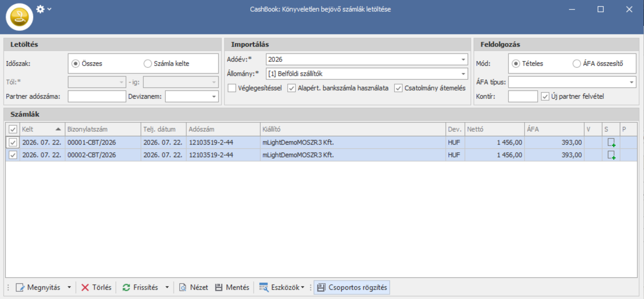The image size is (644, 299).
Task: Click the Megnyitás open button
Action: pyautogui.click(x=38, y=287)
